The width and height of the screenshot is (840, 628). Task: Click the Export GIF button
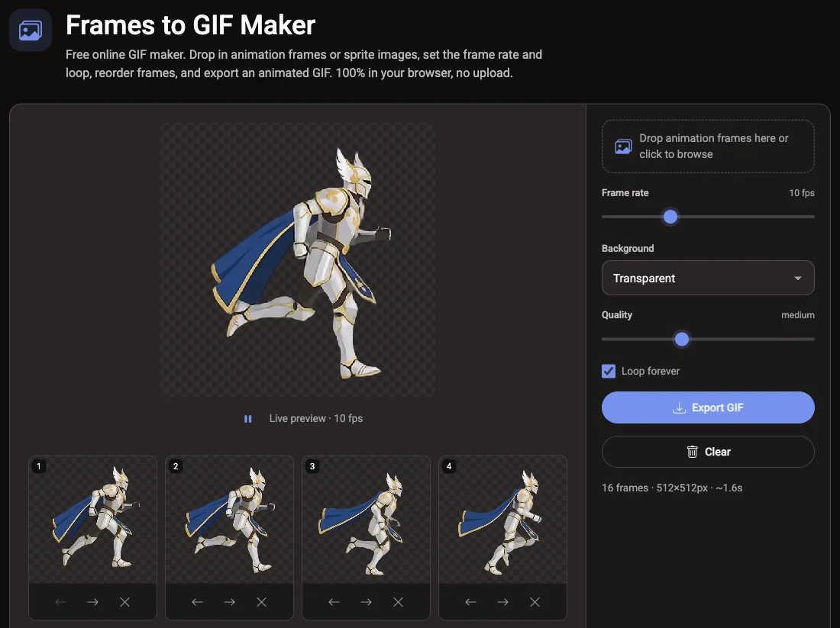pyautogui.click(x=708, y=407)
